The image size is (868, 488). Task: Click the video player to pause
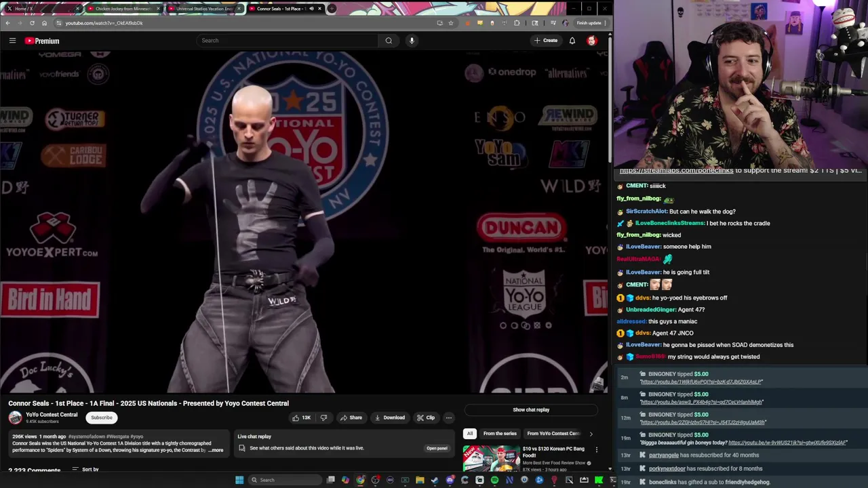(x=303, y=223)
